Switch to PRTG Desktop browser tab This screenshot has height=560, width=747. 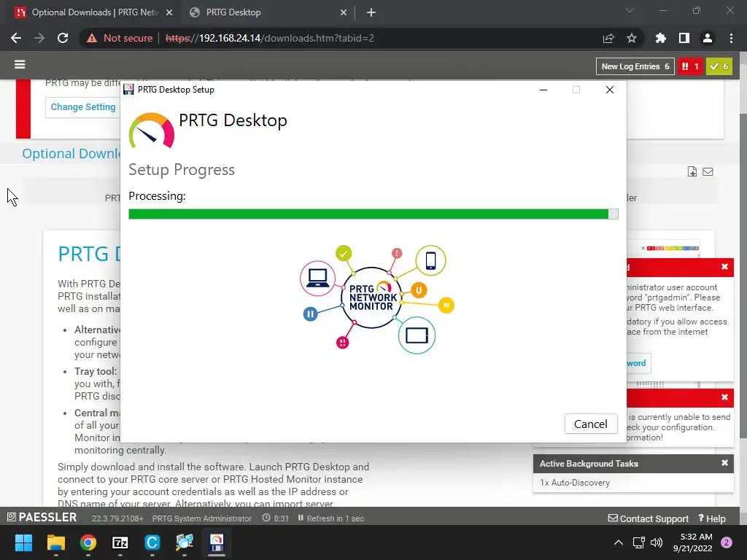pos(267,12)
